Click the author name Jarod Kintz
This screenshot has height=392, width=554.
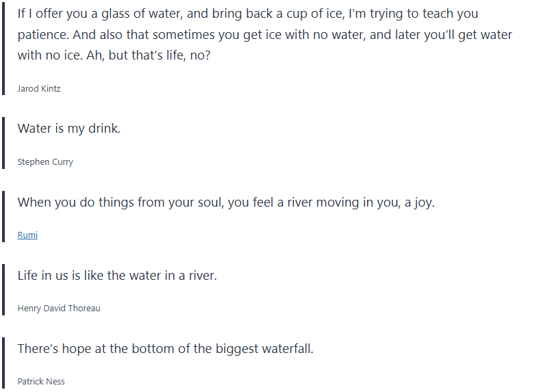39,89
